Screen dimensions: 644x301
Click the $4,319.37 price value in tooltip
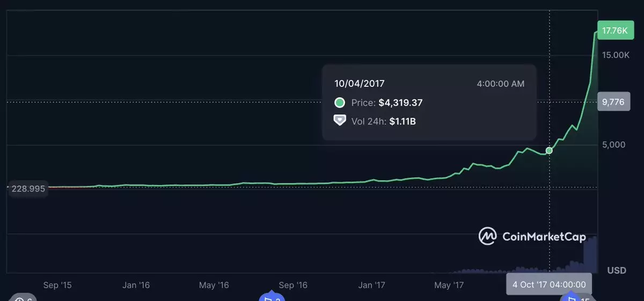(400, 102)
